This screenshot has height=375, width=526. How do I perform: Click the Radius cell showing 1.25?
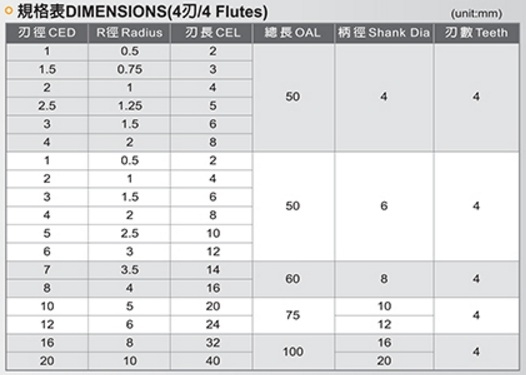(129, 106)
